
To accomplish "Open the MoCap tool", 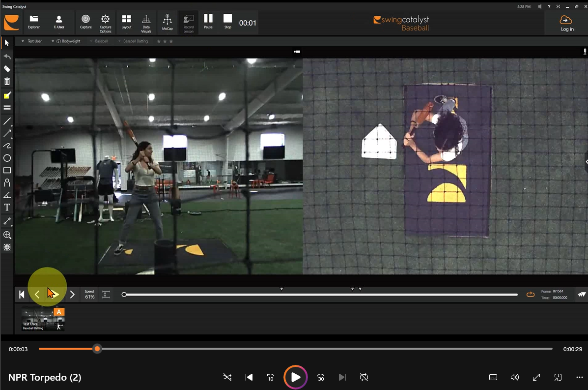I will [167, 22].
